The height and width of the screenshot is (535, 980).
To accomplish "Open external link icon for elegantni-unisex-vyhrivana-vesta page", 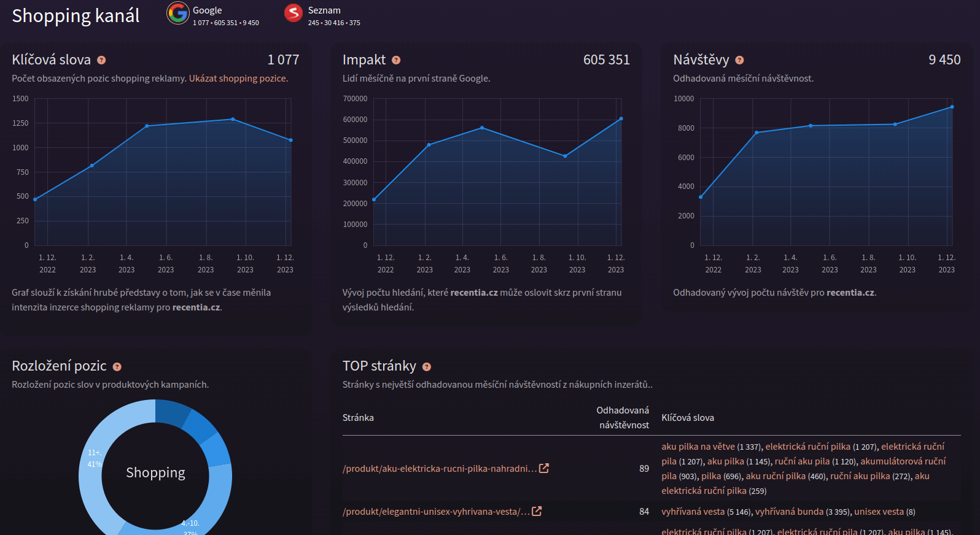I will pyautogui.click(x=537, y=511).
